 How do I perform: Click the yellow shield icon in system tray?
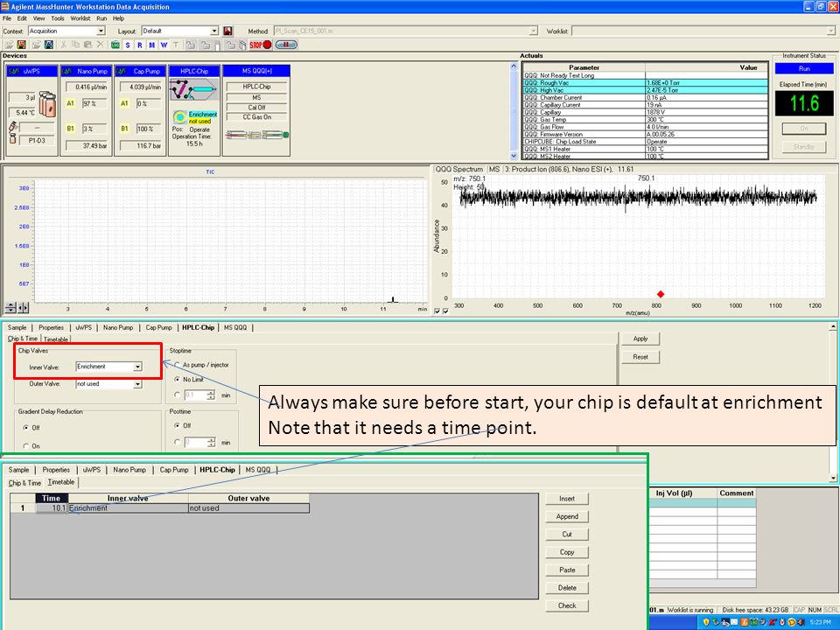pos(706,622)
